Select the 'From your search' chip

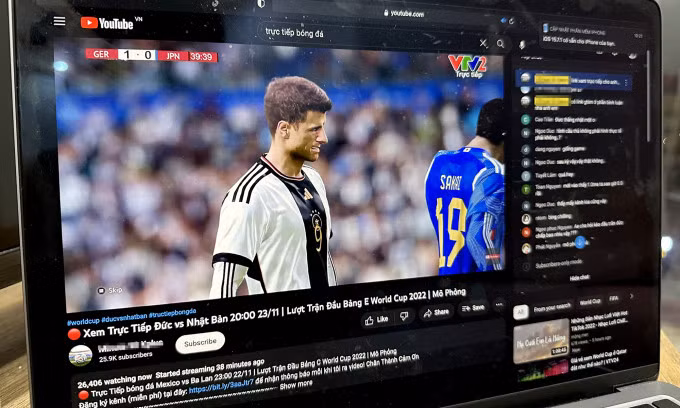point(552,307)
